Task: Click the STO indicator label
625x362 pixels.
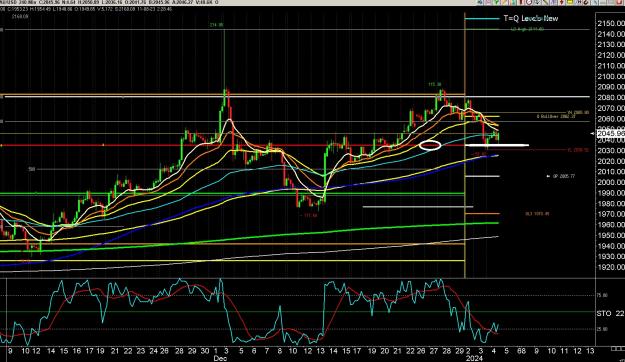Action: tap(603, 314)
